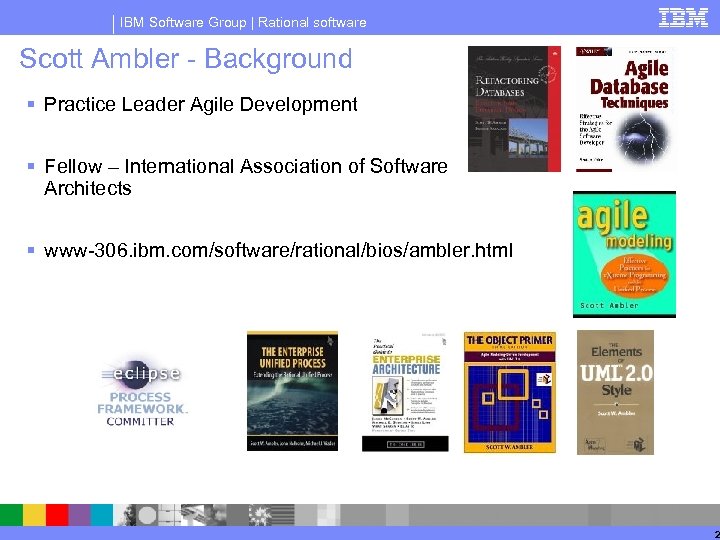The height and width of the screenshot is (540, 720).
Task: Click the purple square in footer strip
Action: (79, 515)
